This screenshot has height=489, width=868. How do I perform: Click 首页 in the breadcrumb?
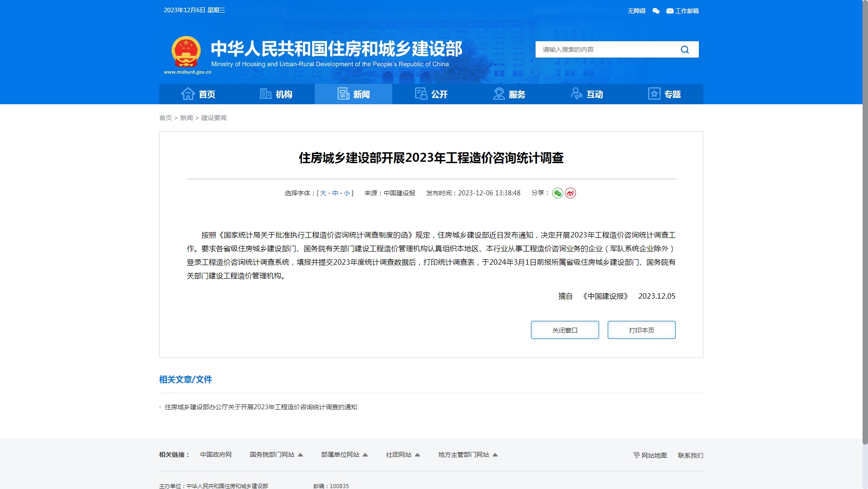tap(166, 118)
